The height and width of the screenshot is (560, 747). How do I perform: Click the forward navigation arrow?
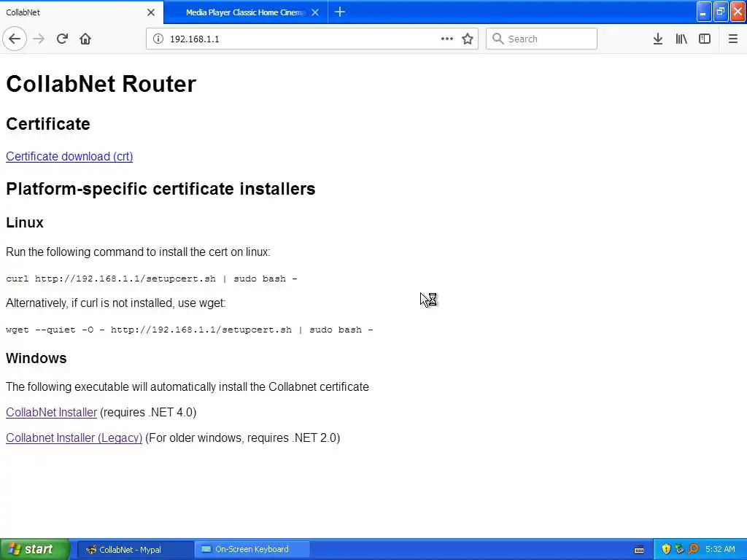pos(39,39)
